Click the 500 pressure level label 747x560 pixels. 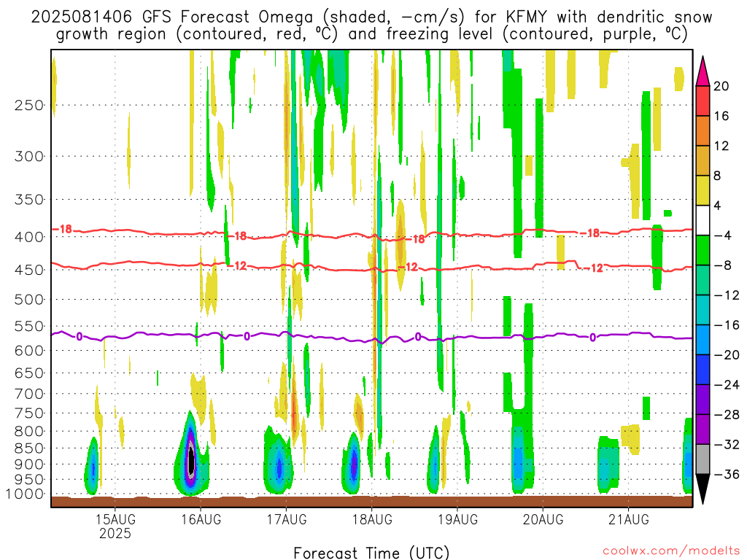(x=29, y=300)
